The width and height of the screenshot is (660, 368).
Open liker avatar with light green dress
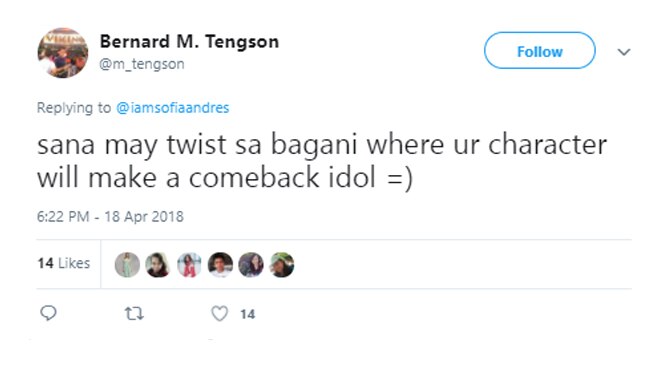coord(127,265)
